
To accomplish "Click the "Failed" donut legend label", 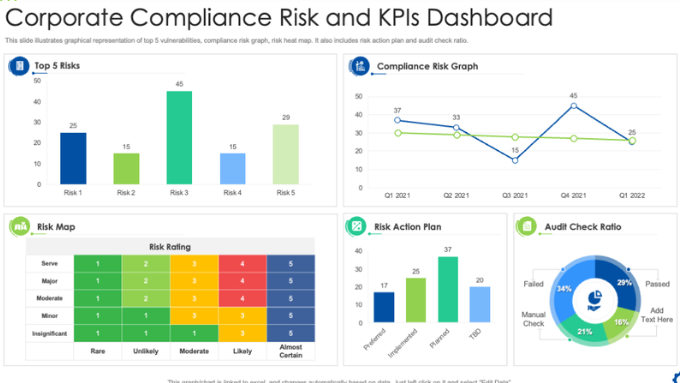I will pyautogui.click(x=533, y=284).
